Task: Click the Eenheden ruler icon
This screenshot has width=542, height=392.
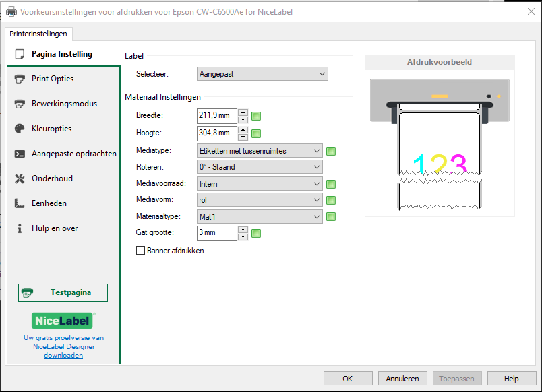Action: (x=20, y=203)
